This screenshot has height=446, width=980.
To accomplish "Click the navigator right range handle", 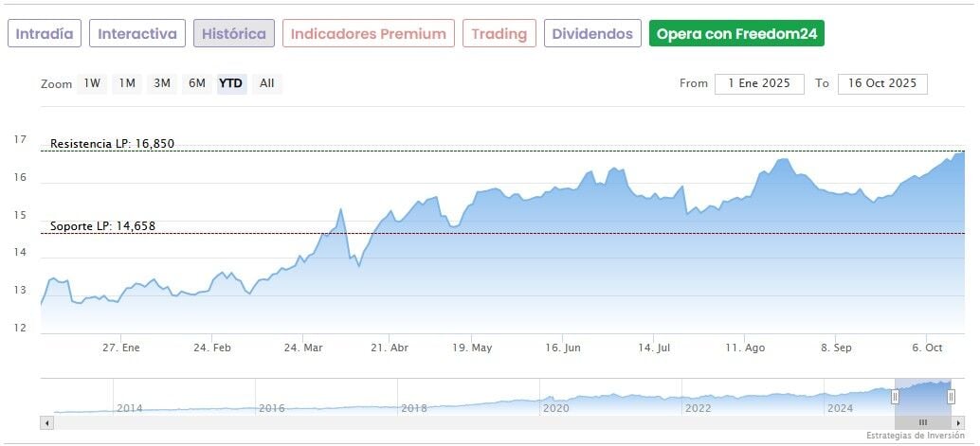I will [x=951, y=397].
